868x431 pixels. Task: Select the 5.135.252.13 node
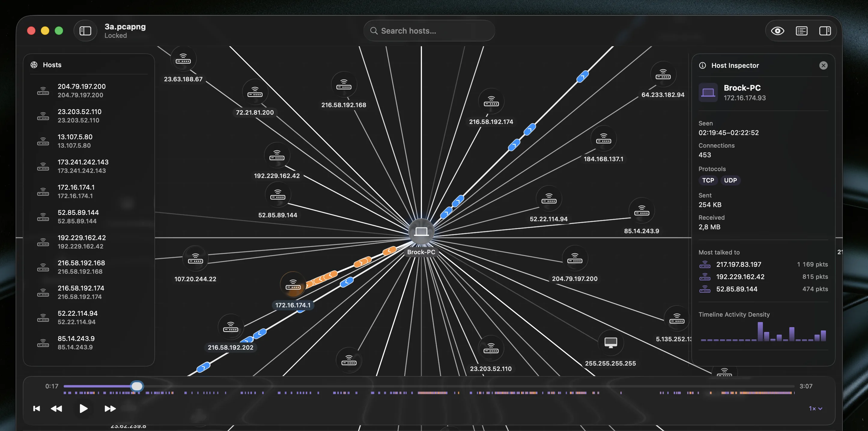(677, 318)
